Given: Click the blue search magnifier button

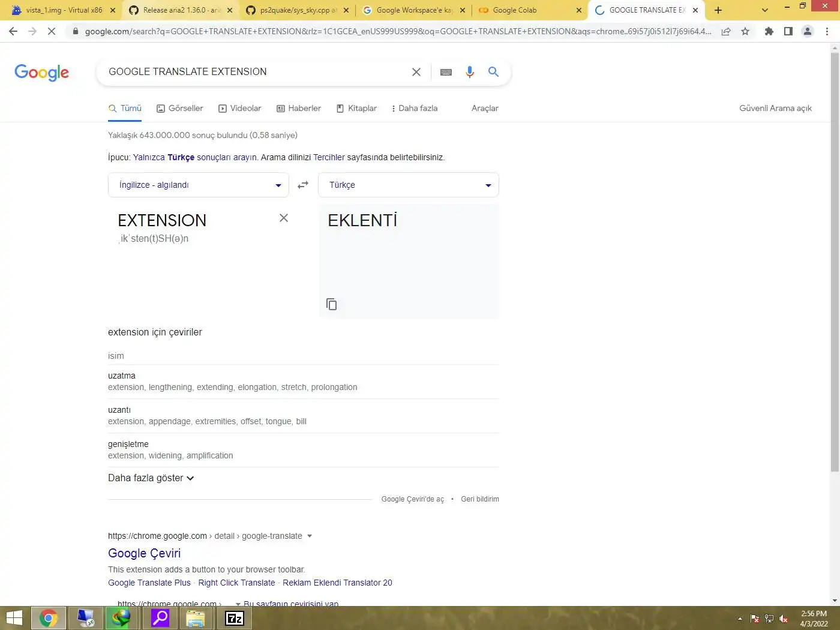Looking at the screenshot, I should [493, 72].
